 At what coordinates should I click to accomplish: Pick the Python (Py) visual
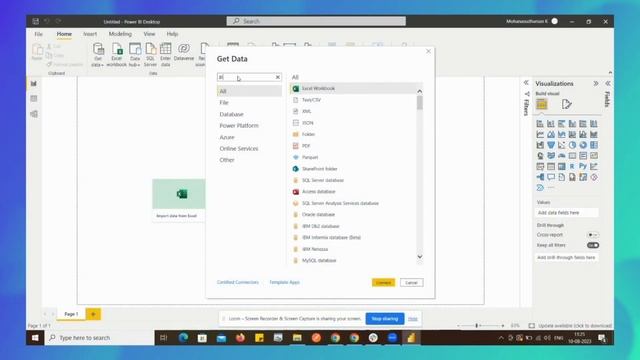(x=583, y=167)
